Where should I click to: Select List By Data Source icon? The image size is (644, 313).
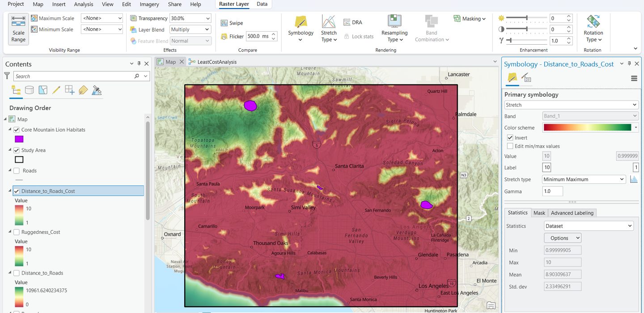30,90
